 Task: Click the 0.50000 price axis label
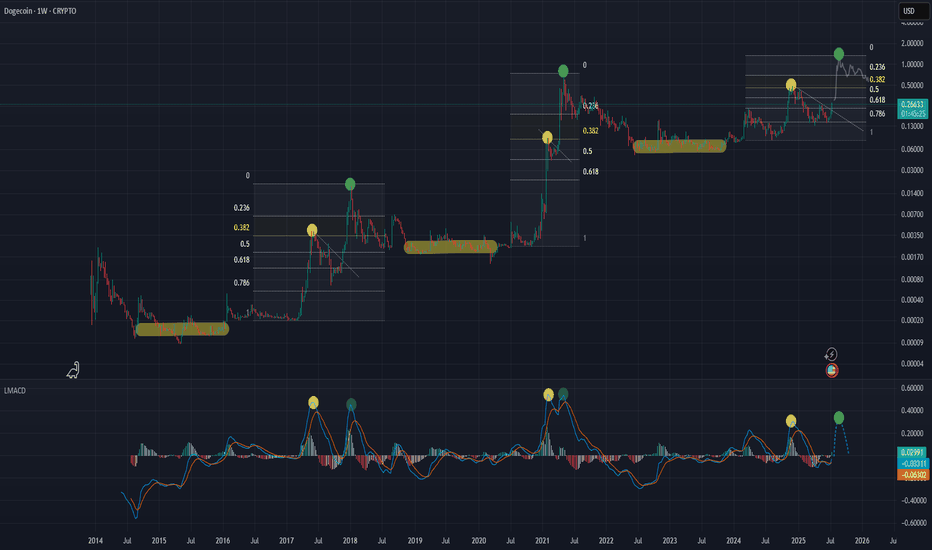click(912, 85)
